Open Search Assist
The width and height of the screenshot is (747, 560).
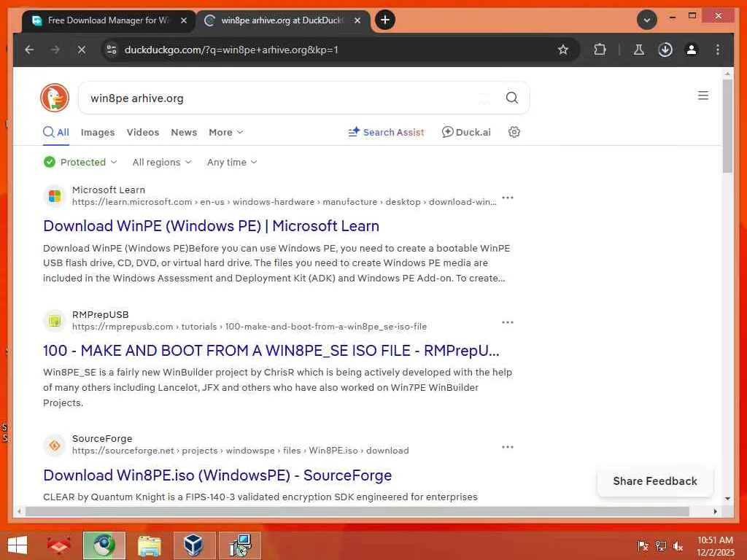point(386,132)
